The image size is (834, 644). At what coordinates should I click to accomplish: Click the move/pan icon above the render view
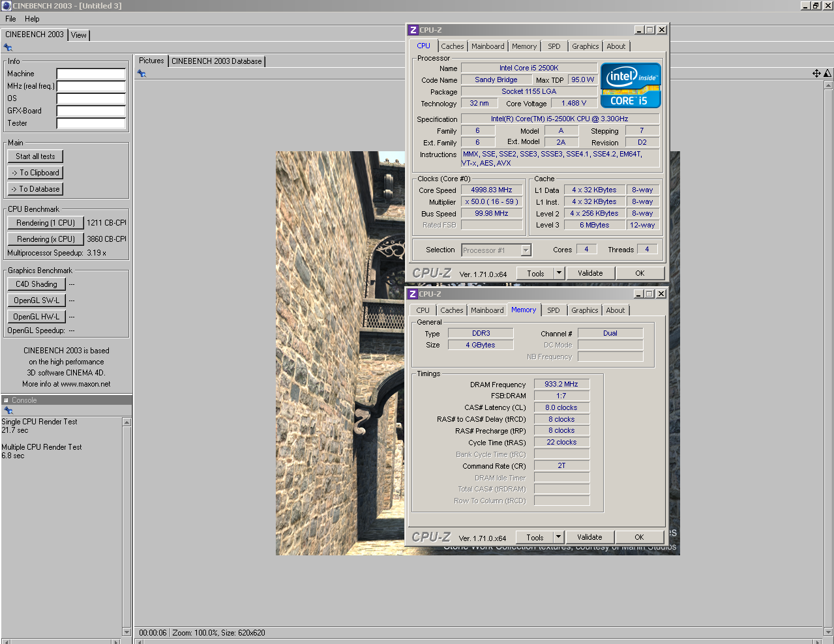(816, 74)
